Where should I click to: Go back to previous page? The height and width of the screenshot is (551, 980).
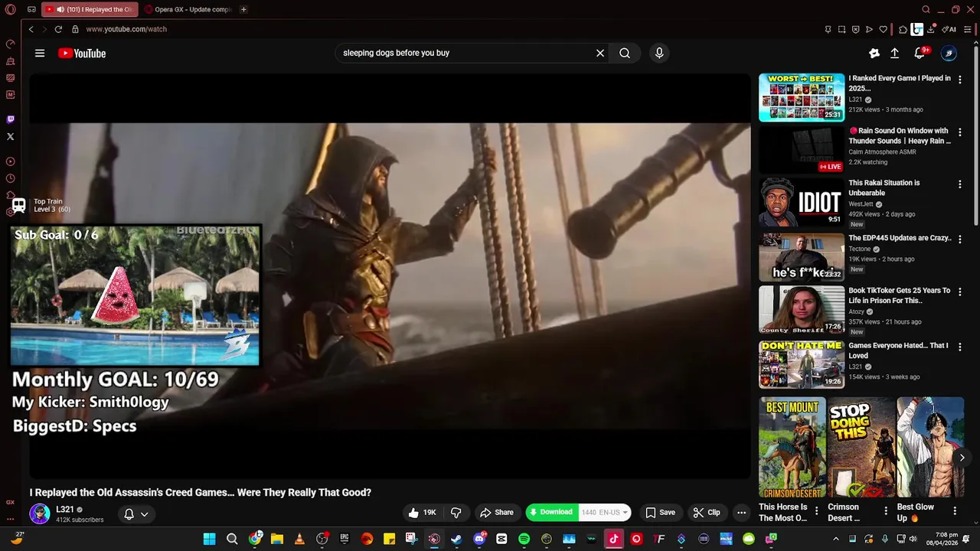(31, 29)
